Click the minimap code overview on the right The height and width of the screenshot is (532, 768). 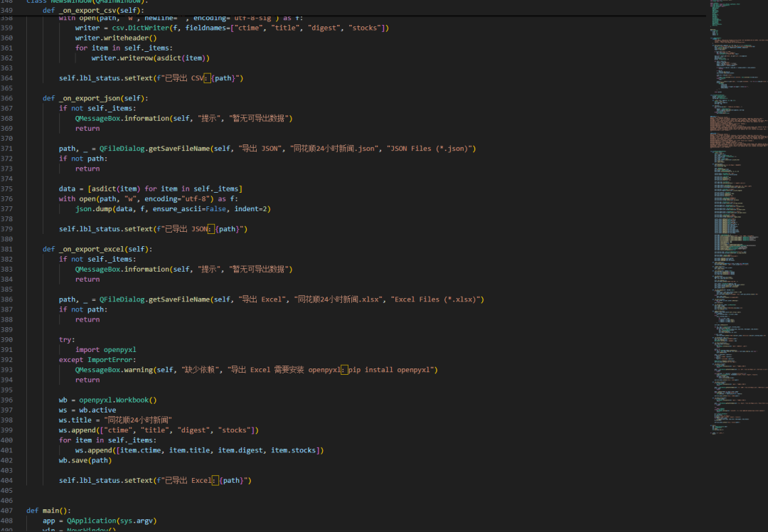click(x=737, y=213)
